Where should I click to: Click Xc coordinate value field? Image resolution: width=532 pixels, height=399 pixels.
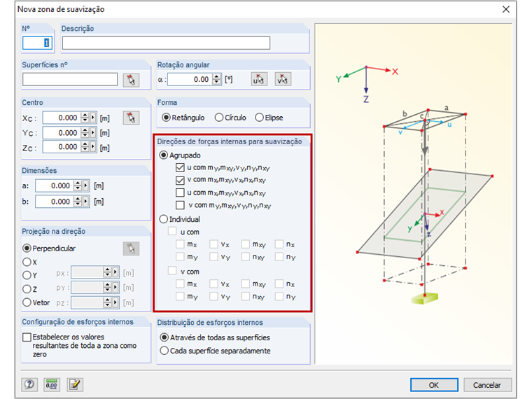click(x=62, y=118)
